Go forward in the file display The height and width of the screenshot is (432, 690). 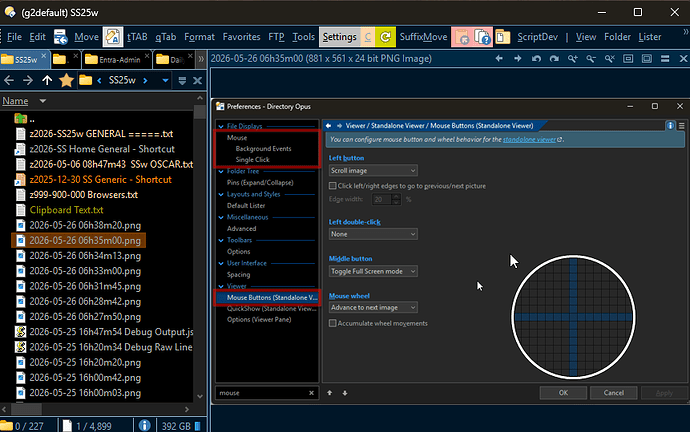tap(28, 81)
